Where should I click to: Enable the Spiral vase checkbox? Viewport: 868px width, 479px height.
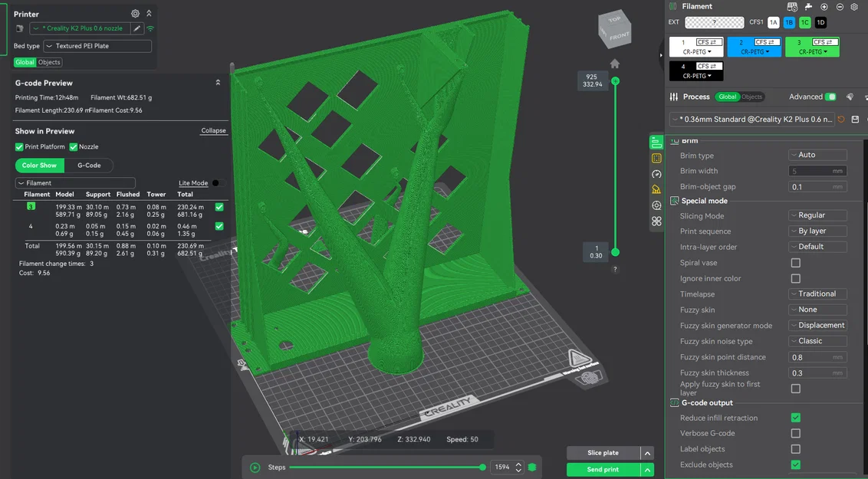pos(795,263)
